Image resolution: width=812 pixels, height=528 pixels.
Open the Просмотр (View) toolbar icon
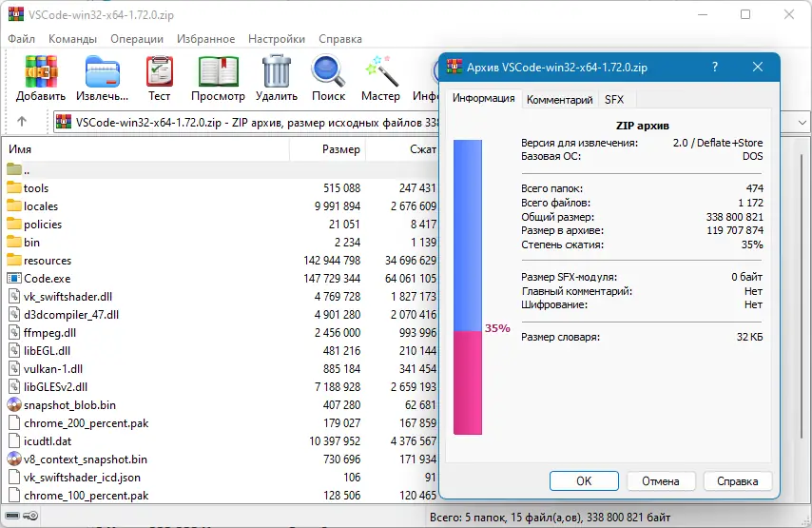pyautogui.click(x=218, y=71)
